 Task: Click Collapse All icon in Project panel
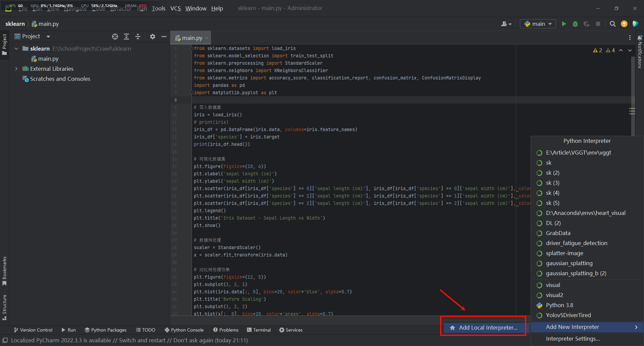point(138,37)
